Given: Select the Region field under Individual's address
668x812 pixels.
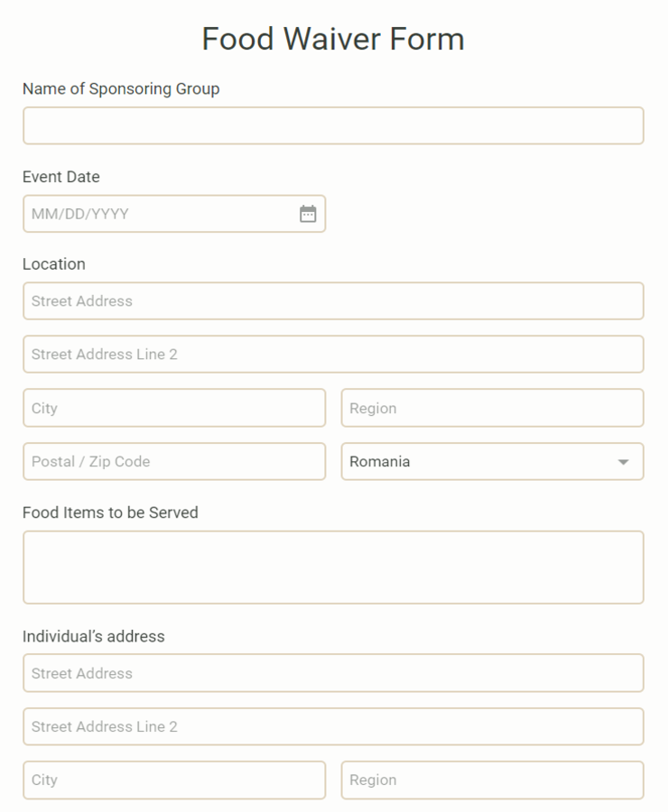Looking at the screenshot, I should point(492,780).
